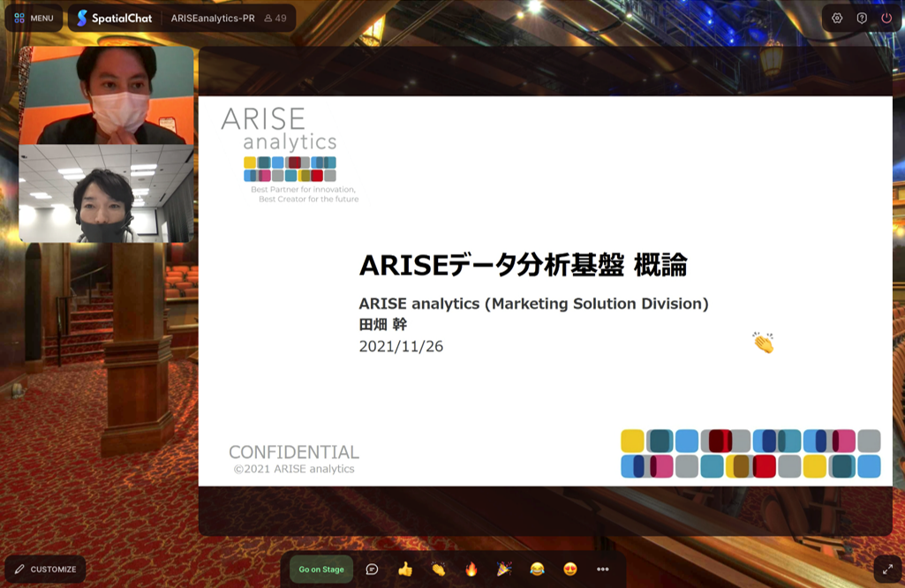
Task: Select the bottom video of the black-masked participant
Action: point(106,193)
